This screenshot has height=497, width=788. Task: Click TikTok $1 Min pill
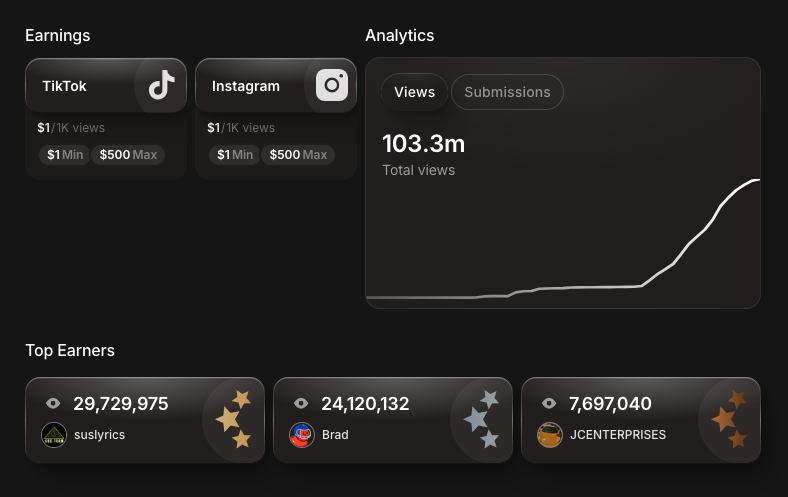(x=65, y=155)
